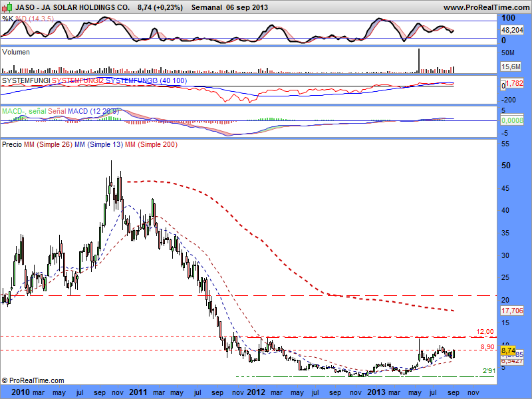Open the www.ProRealTime.com link
Screen dimensions: 532x399
487,7
